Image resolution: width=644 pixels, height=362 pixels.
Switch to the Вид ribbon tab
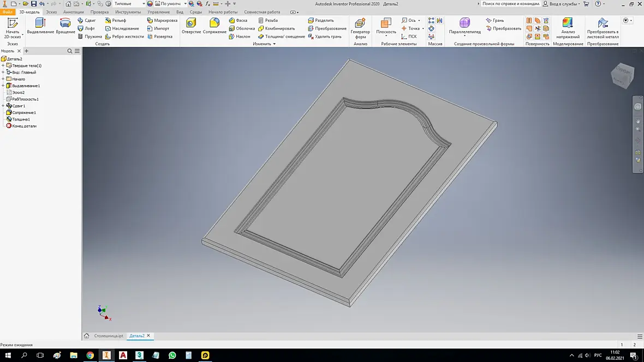(x=180, y=12)
